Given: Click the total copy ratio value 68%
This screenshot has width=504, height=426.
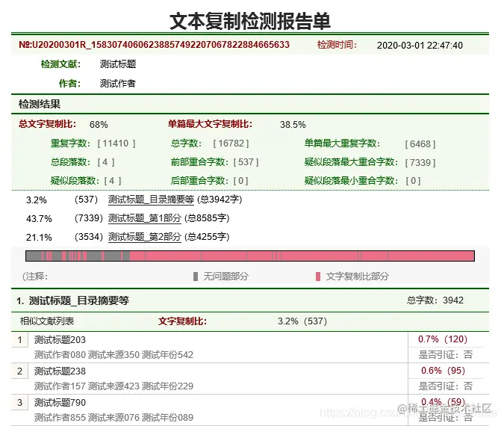Looking at the screenshot, I should [x=99, y=125].
